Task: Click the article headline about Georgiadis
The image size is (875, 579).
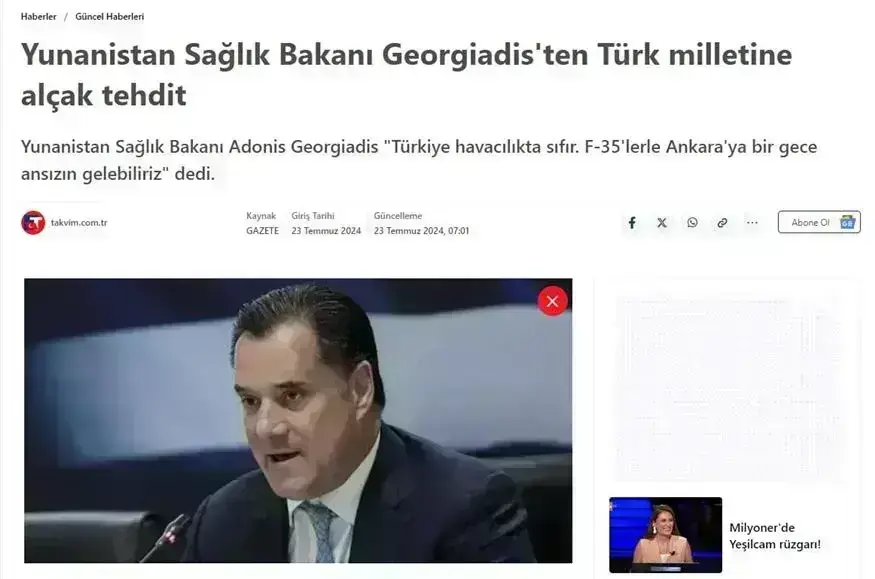Action: point(406,74)
